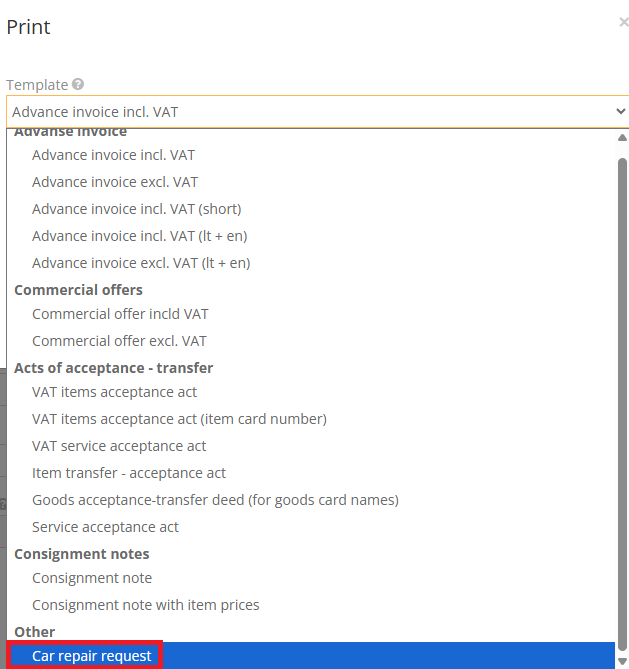
Task: Expand the Template dropdown arrow
Action: [x=620, y=112]
